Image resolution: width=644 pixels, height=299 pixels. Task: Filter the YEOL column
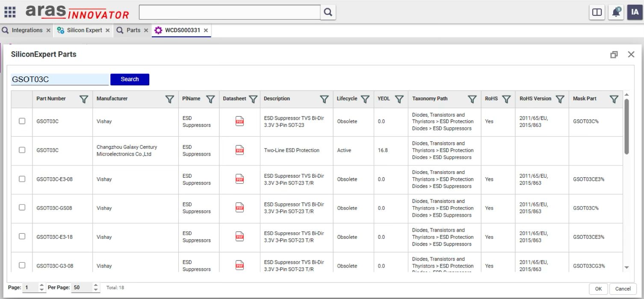pos(399,99)
